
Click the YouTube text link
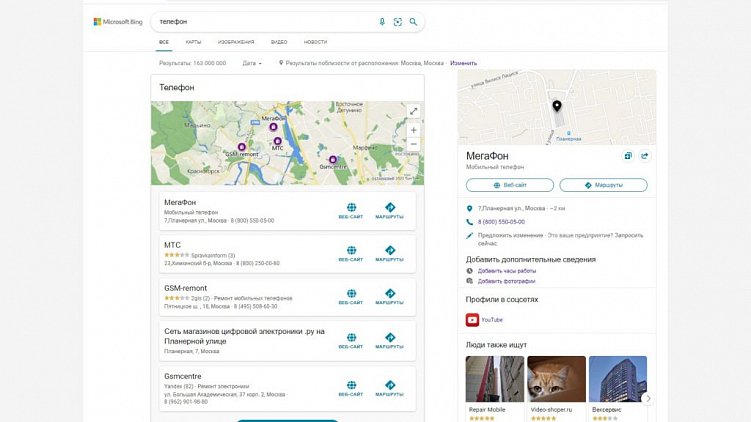492,320
